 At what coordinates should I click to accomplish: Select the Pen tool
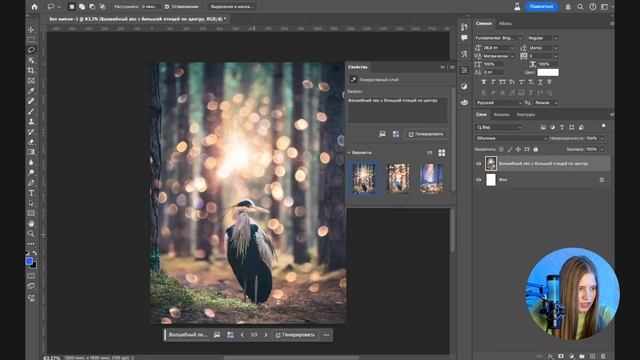(x=31, y=182)
